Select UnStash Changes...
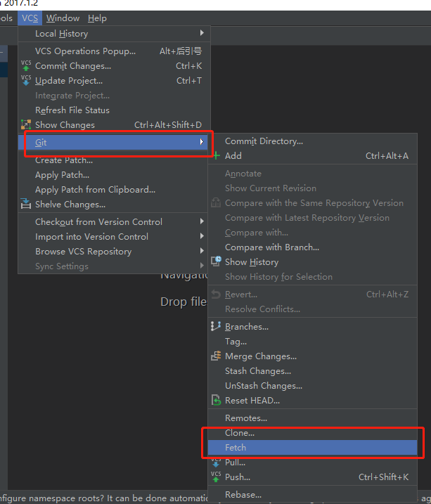 (x=312, y=386)
